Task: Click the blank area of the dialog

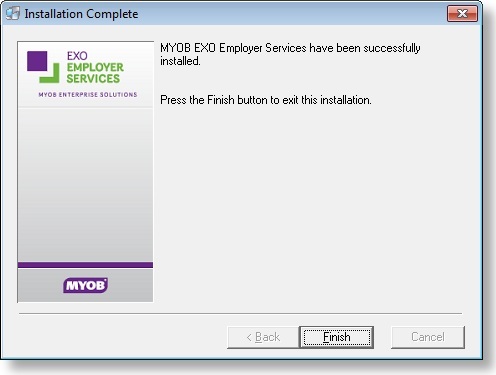Action: (310, 207)
